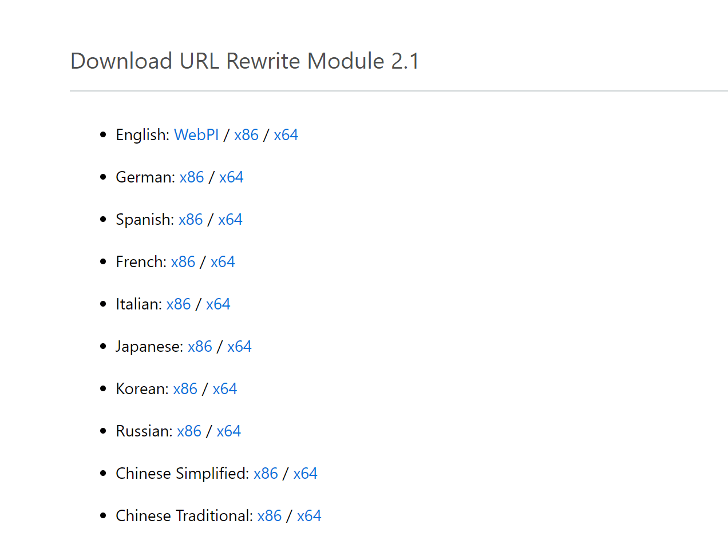Image resolution: width=728 pixels, height=560 pixels.
Task: Download the Japanese x86 installer
Action: pos(200,347)
